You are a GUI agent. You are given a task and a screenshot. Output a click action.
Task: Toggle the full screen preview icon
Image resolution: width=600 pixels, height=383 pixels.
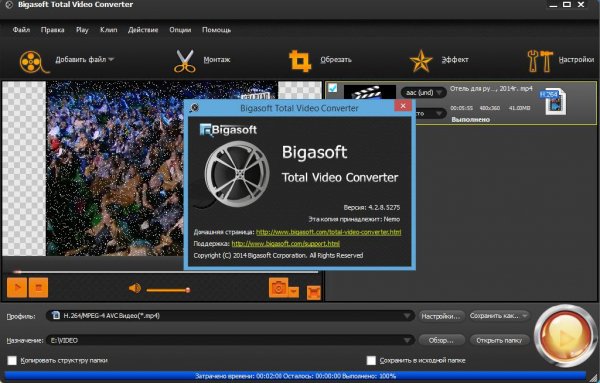point(314,293)
